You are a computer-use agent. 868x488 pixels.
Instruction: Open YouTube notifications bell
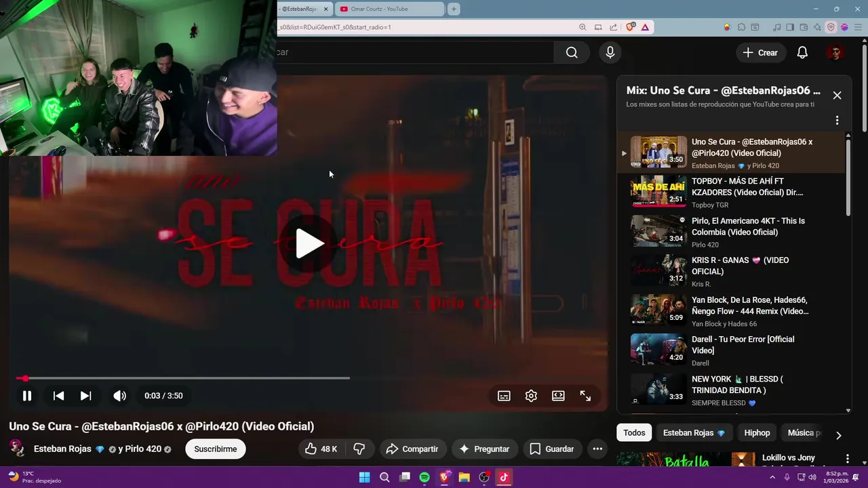tap(802, 52)
